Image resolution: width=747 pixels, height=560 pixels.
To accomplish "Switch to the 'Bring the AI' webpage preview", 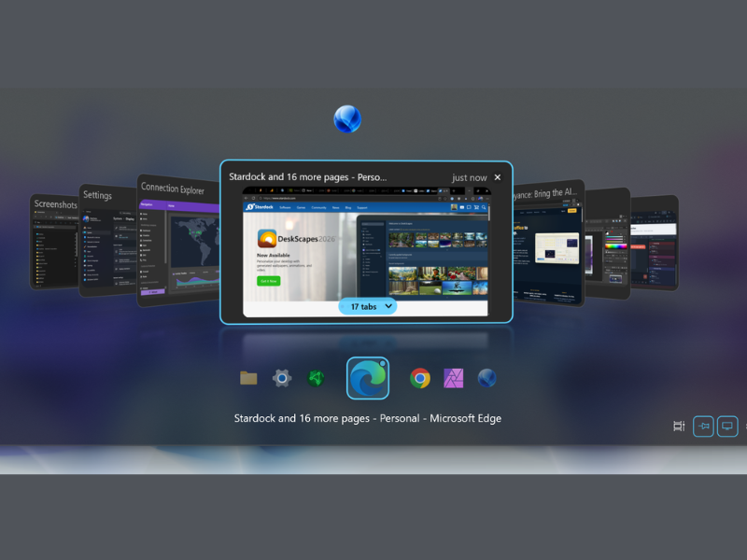I will tap(549, 243).
